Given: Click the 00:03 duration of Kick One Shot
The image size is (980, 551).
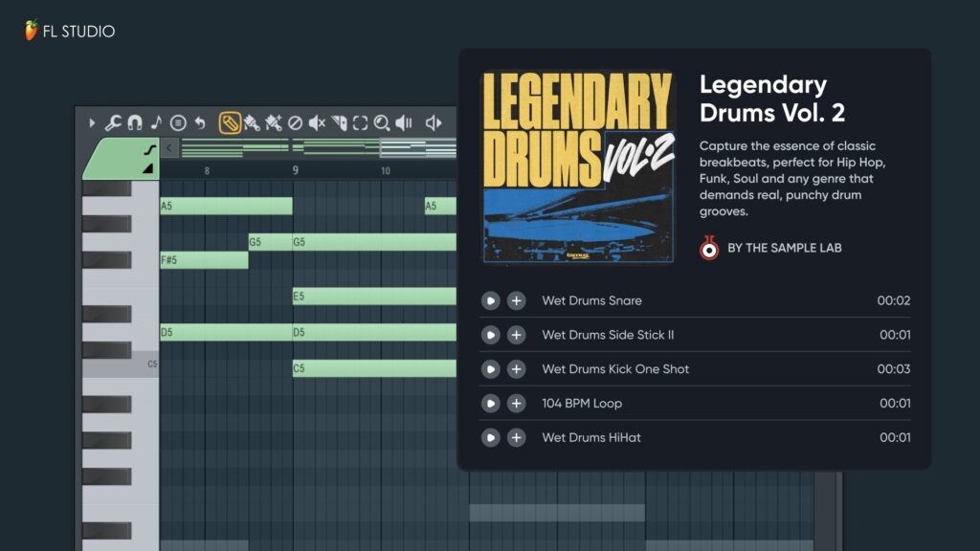Looking at the screenshot, I should 894,369.
